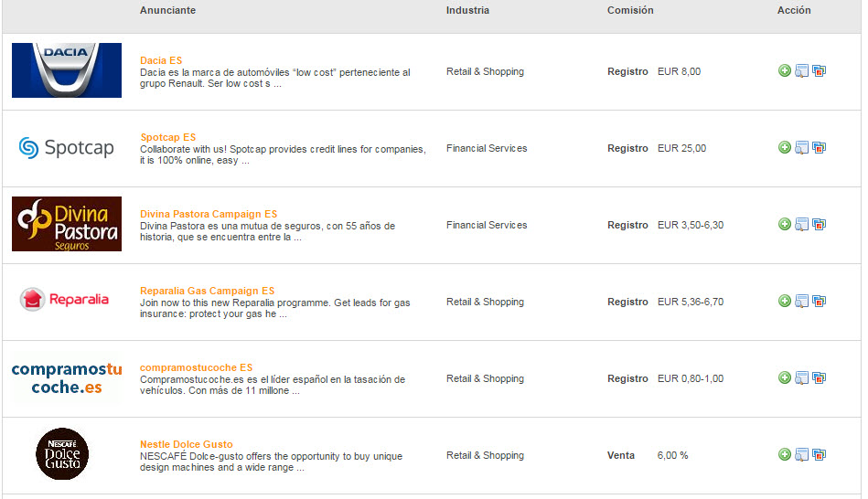The width and height of the screenshot is (868, 499).
Task: Open Divina Pastora Campaign ES link
Action: coord(209,214)
